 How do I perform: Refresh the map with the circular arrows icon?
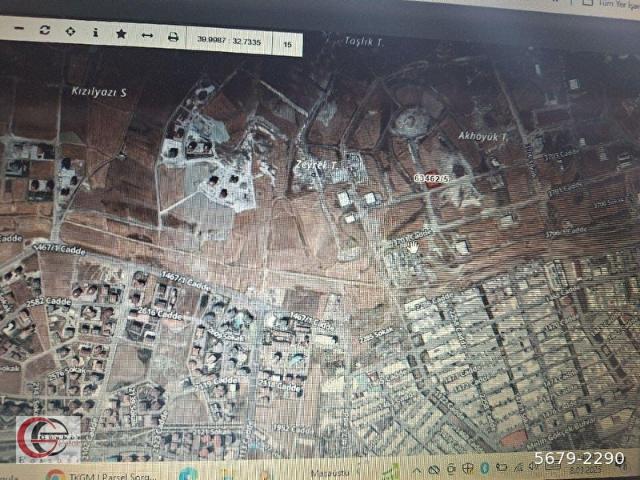(45, 30)
